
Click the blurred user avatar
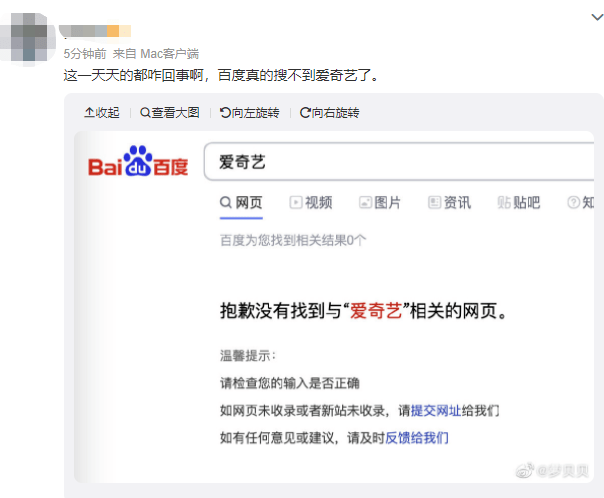pos(27,37)
